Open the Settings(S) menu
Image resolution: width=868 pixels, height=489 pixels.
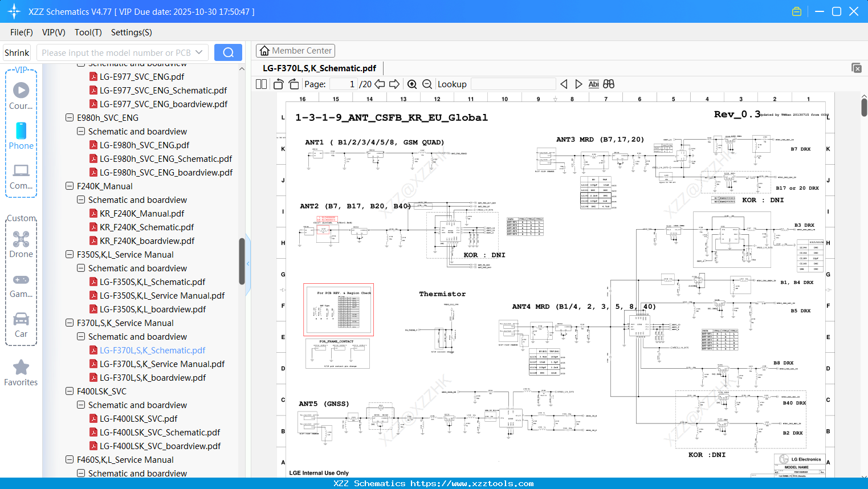click(x=131, y=32)
